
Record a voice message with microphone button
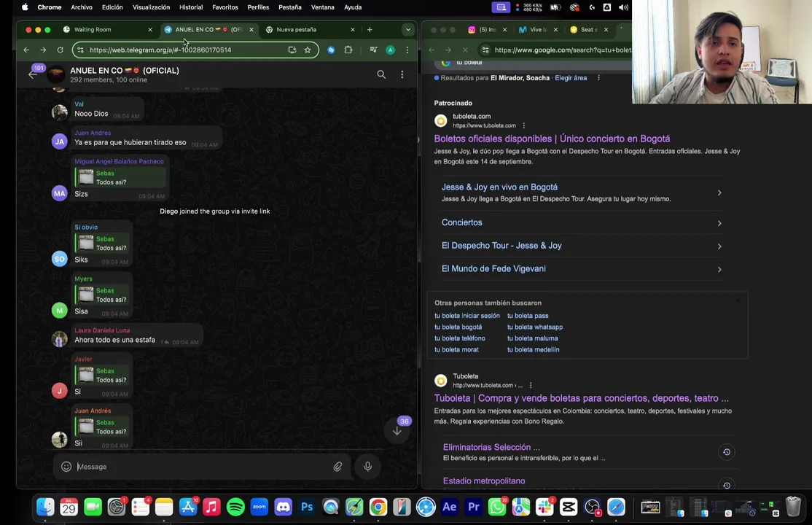367,467
